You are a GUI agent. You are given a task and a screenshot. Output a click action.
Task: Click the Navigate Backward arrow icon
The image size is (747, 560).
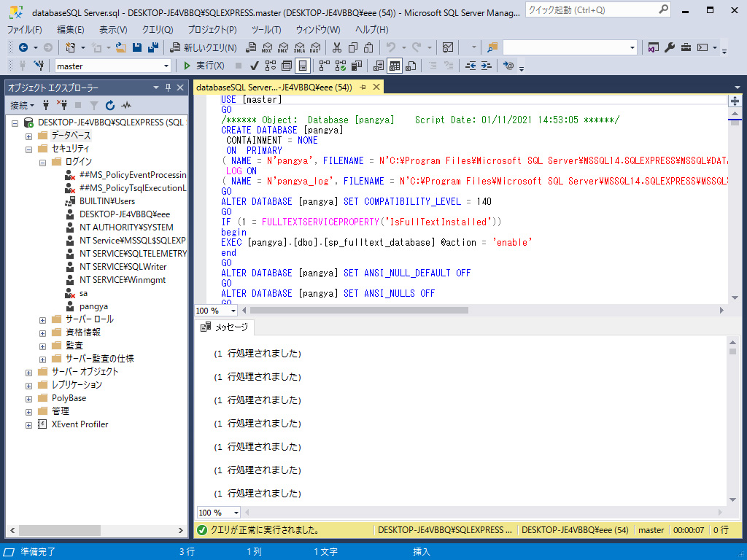pos(23,47)
